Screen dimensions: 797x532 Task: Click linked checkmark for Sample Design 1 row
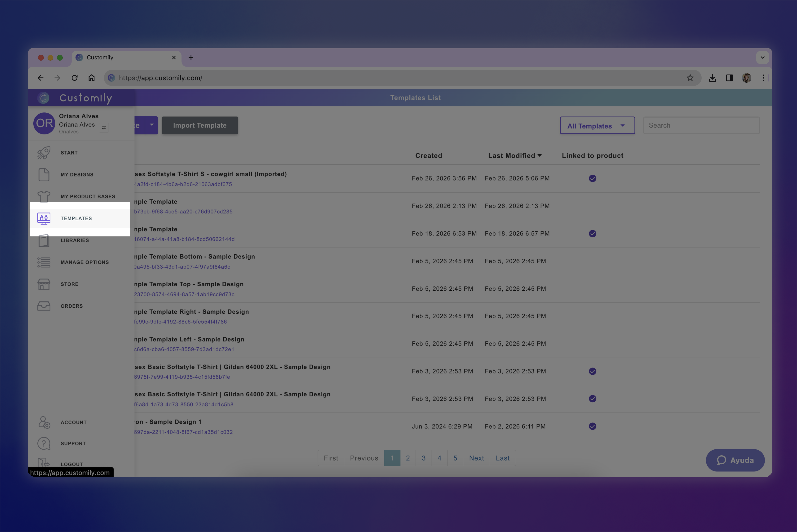tap(592, 426)
